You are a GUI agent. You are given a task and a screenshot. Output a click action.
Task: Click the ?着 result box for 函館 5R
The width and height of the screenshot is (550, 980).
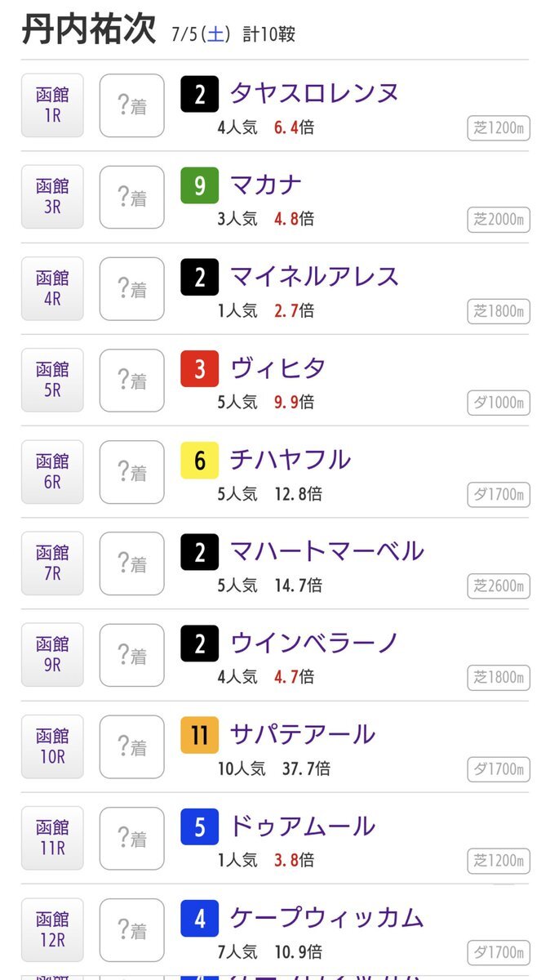(x=131, y=381)
